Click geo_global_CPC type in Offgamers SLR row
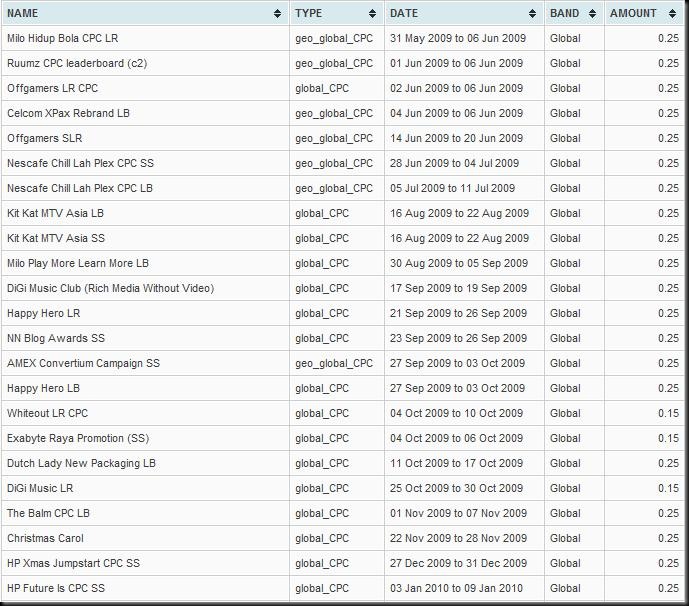 click(334, 139)
